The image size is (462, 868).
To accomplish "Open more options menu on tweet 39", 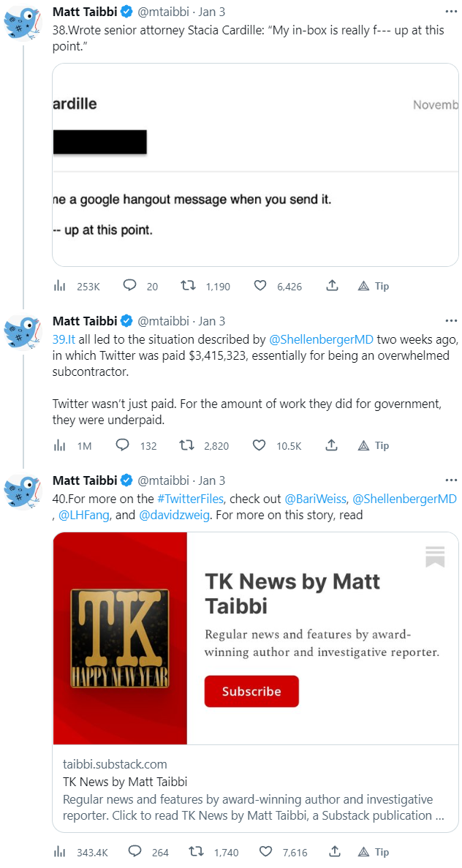I will [x=451, y=321].
